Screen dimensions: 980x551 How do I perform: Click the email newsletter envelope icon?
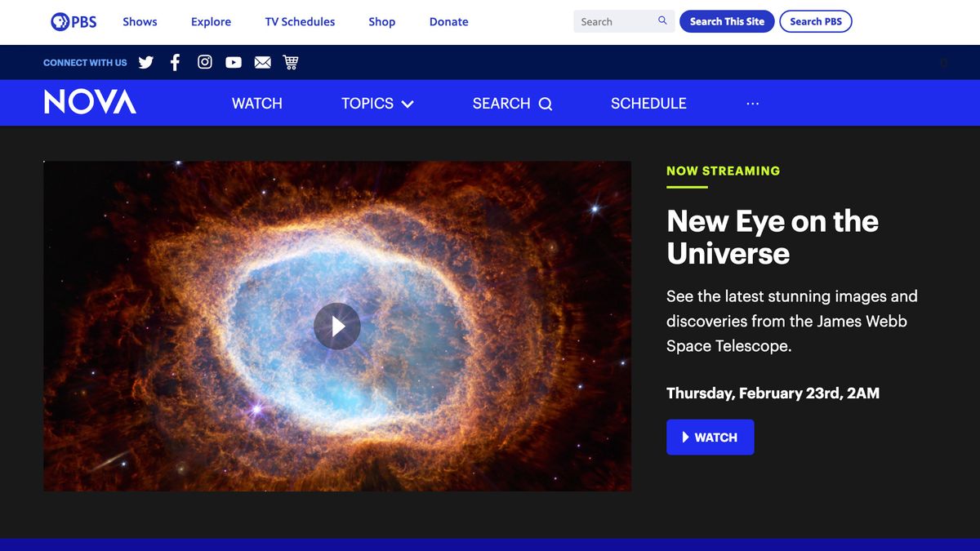coord(262,62)
